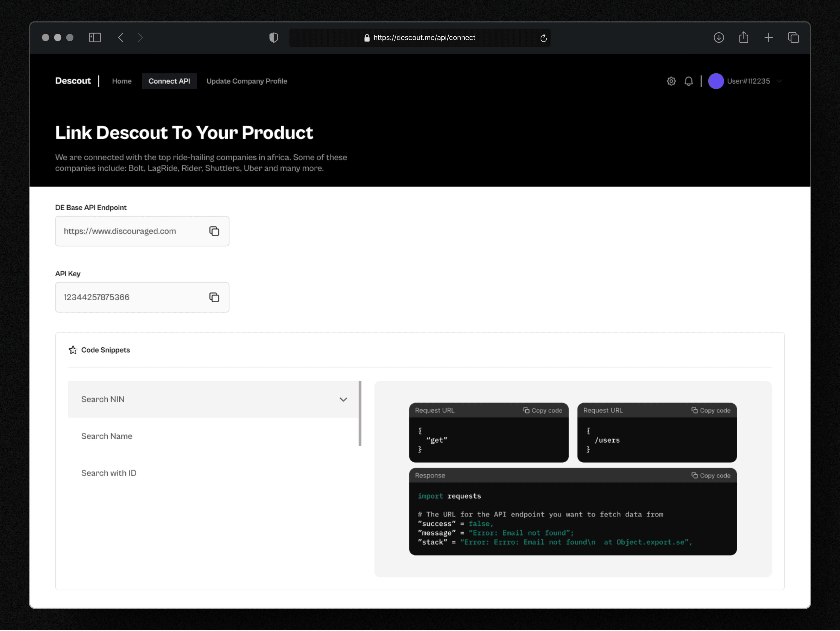Go to the Home nav item
The width and height of the screenshot is (840, 631).
pyautogui.click(x=121, y=81)
